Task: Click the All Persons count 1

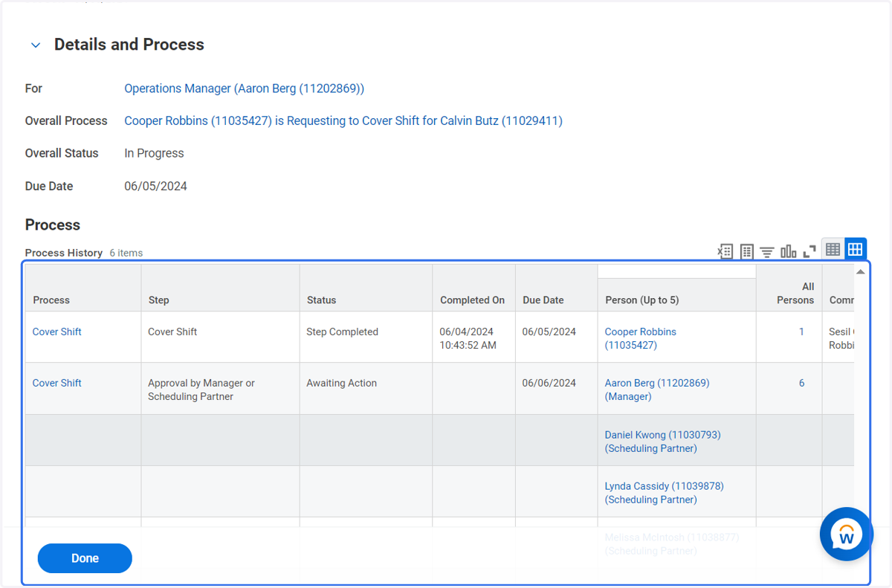Action: pos(801,332)
